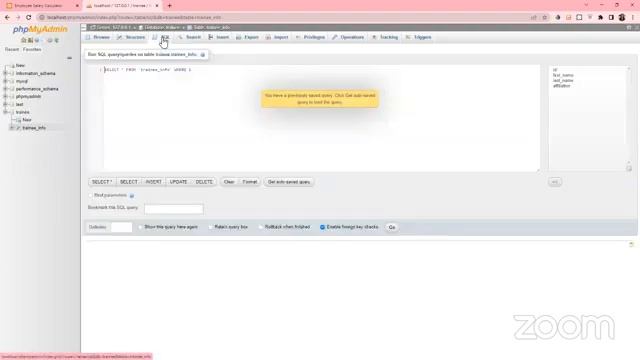Viewport: 640px width, 360px height.
Task: Collapse all navigation tree icon
Action: click(x=69, y=58)
